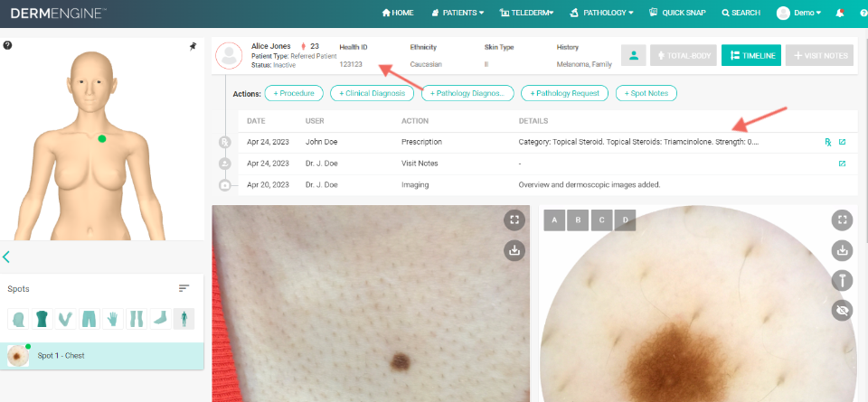
Task: Filter spots by hand region icon
Action: point(113,319)
